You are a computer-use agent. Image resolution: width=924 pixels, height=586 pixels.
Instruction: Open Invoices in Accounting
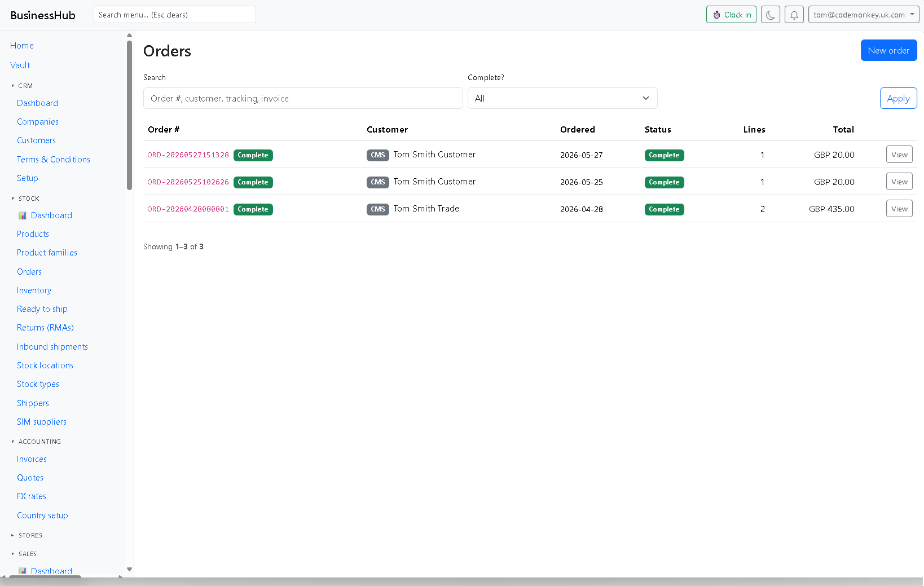point(32,459)
